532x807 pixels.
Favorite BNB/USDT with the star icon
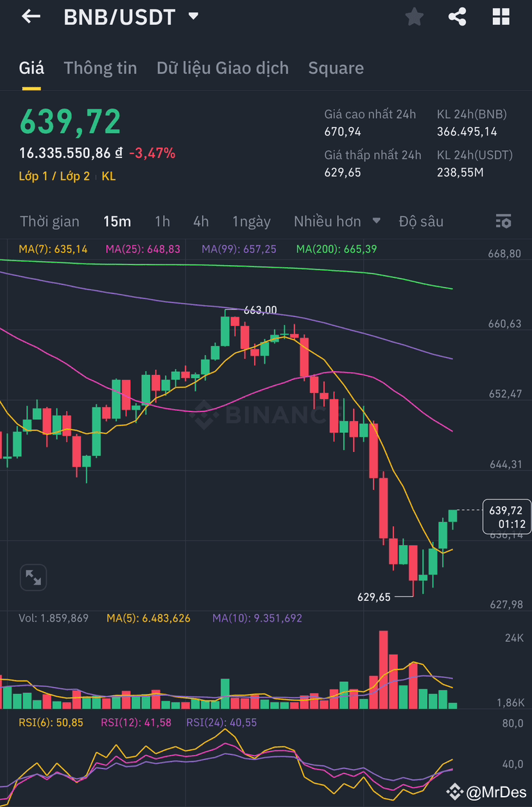(414, 16)
